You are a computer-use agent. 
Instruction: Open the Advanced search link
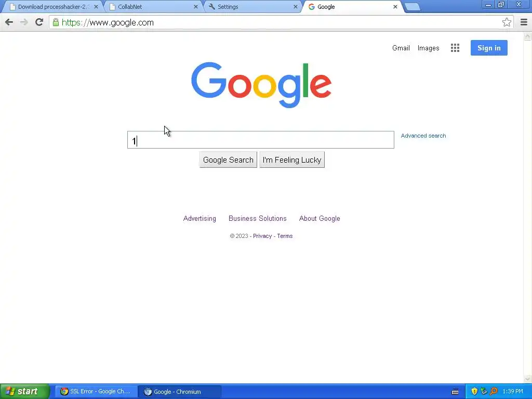pyautogui.click(x=423, y=136)
